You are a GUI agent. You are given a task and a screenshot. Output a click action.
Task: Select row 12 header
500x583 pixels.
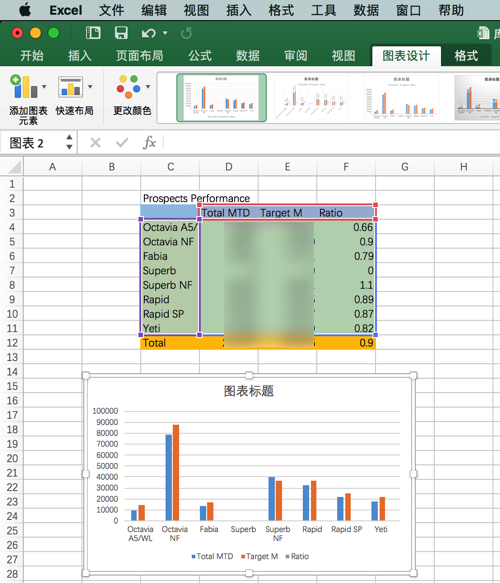click(x=12, y=343)
